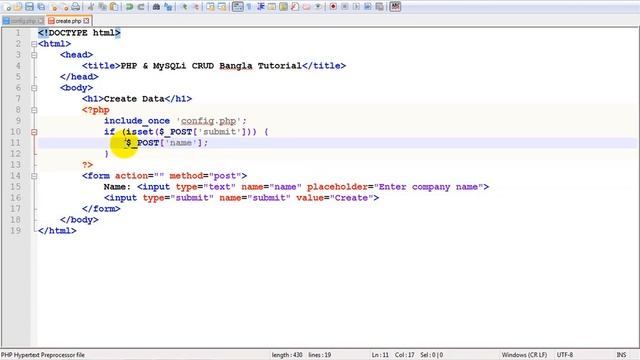Toggle Folder as Workspace icon
Viewport: 640px width, 360px height.
[x=306, y=7]
